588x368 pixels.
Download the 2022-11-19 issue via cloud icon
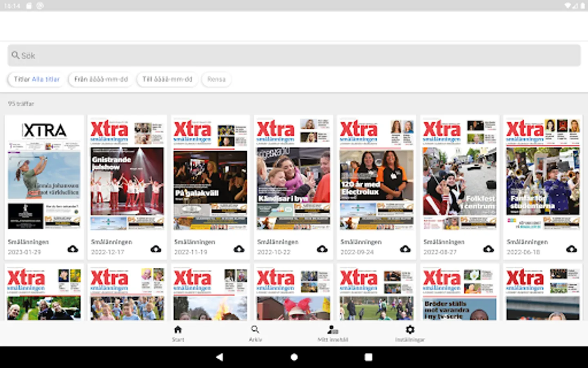(239, 249)
